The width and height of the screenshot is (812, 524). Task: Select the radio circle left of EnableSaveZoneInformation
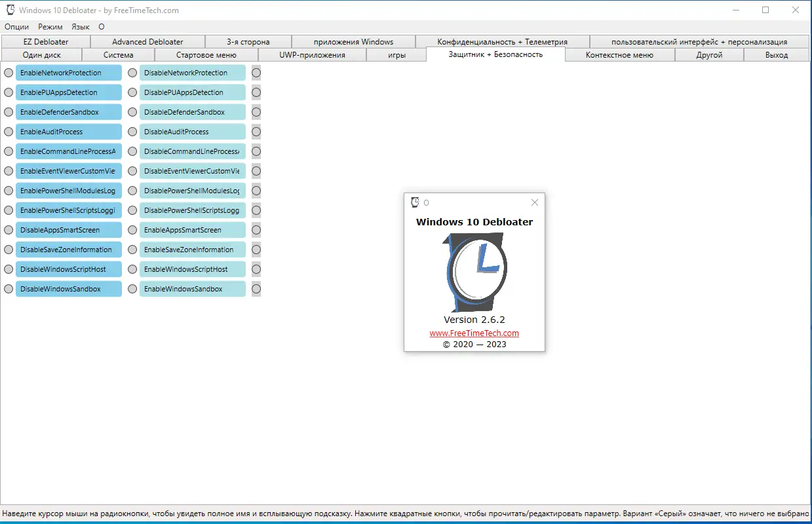click(x=132, y=250)
